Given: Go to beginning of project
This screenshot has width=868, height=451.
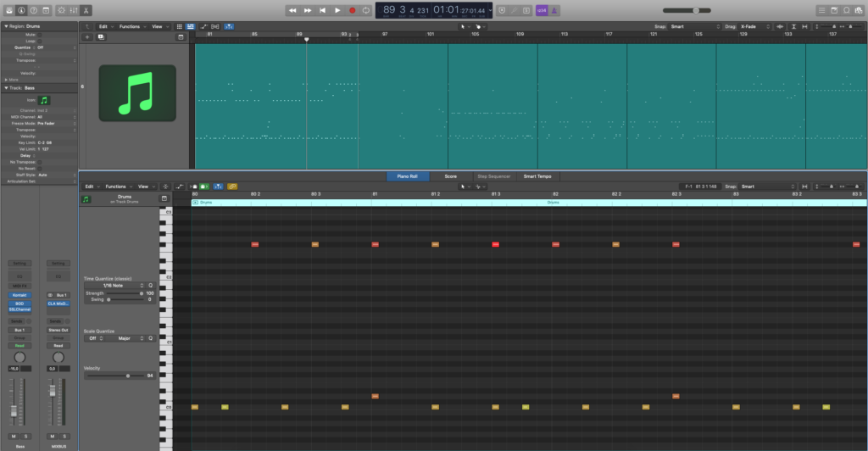Looking at the screenshot, I should 322,10.
